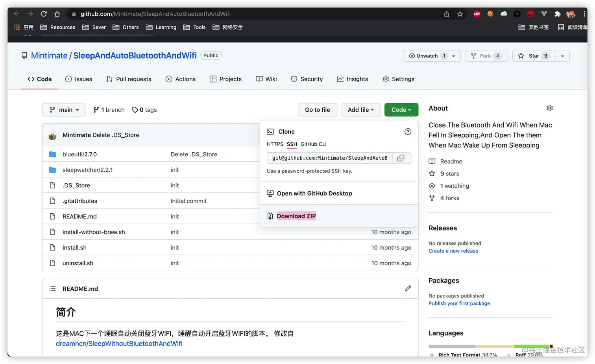Fork the repository

pyautogui.click(x=486, y=56)
